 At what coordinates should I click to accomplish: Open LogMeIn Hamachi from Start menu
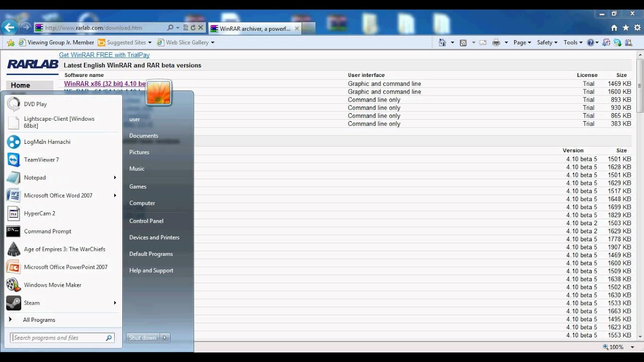62,142
